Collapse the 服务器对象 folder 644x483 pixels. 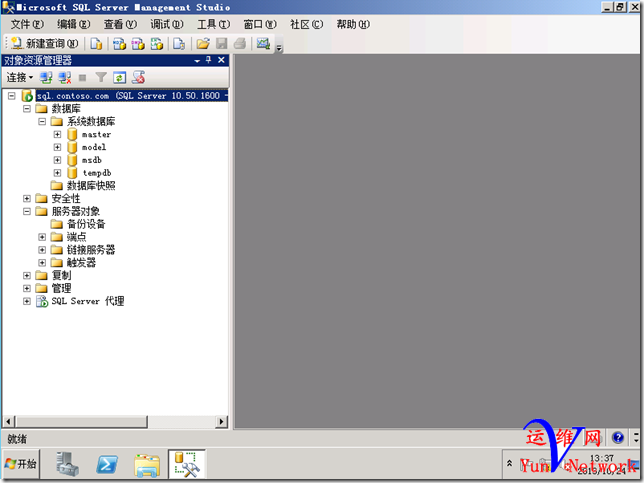27,212
